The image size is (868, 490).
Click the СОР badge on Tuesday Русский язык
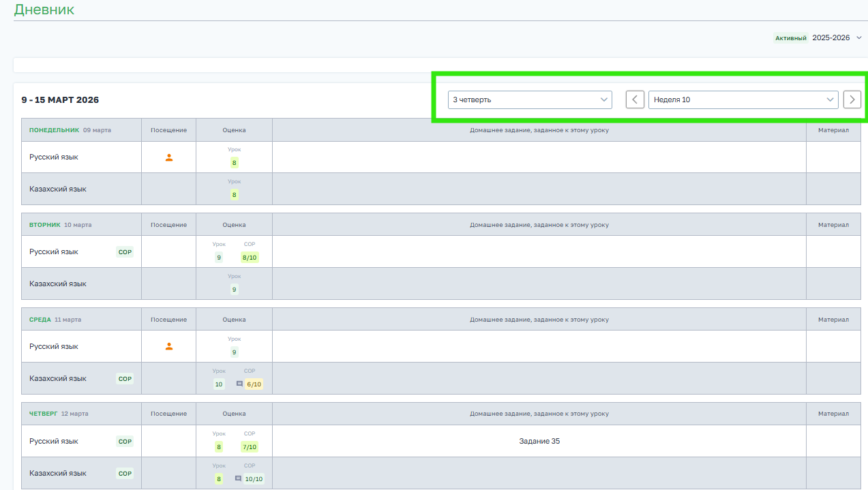click(125, 251)
